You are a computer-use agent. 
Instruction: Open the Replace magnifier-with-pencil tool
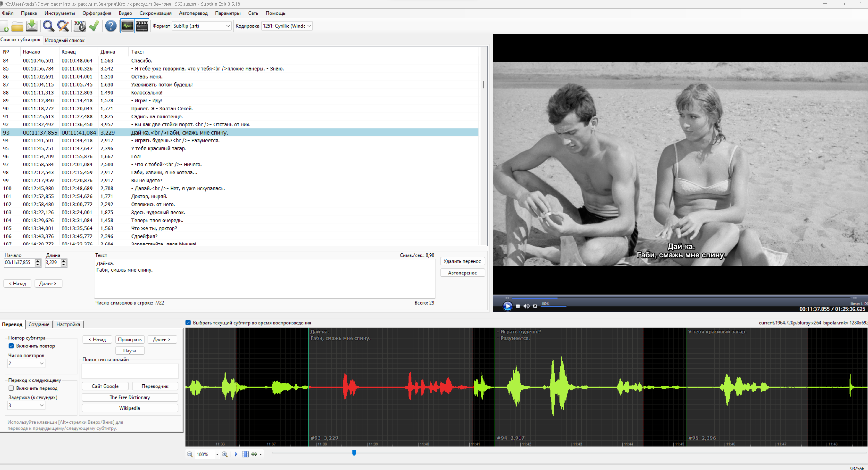click(x=63, y=26)
